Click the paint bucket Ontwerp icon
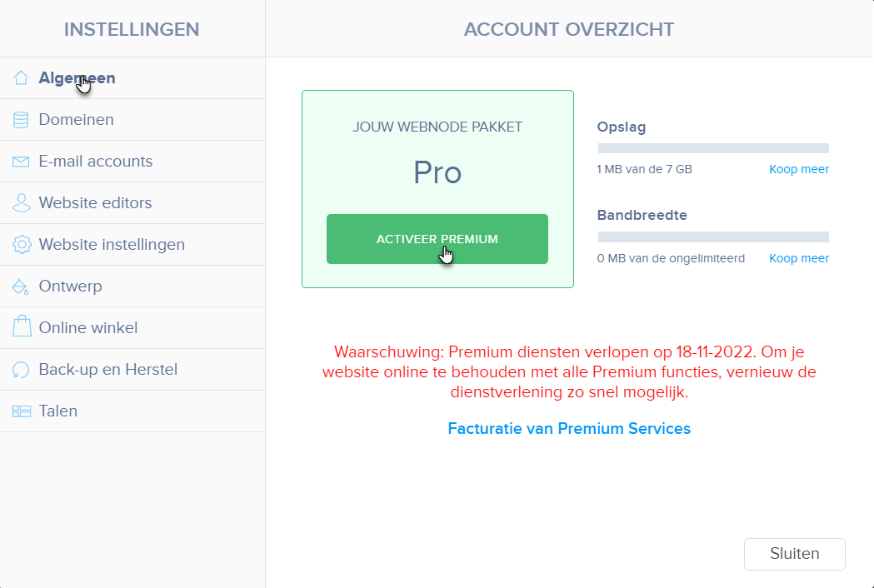The width and height of the screenshot is (874, 588). [21, 287]
